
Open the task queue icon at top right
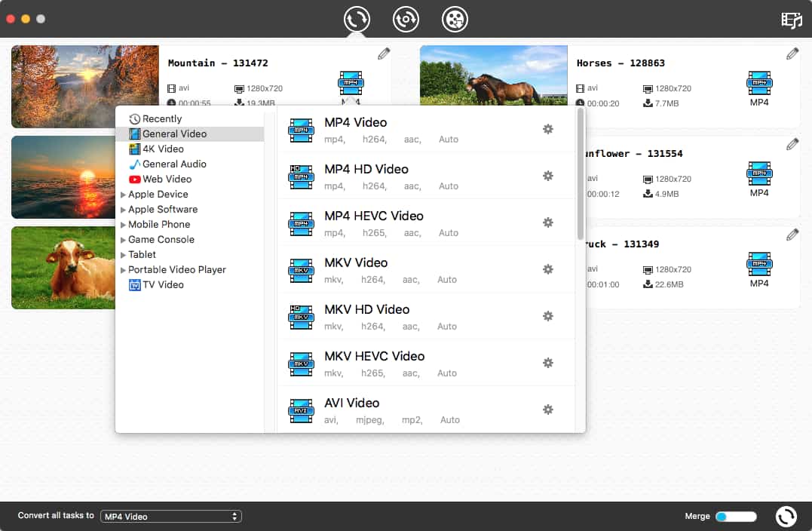pyautogui.click(x=791, y=20)
